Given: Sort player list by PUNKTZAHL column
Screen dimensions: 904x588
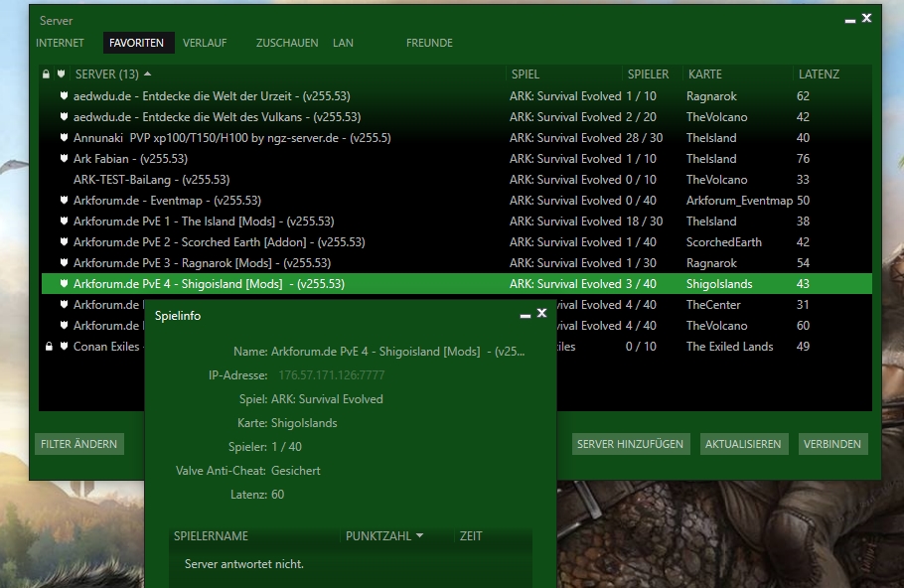Looking at the screenshot, I should 384,535.
